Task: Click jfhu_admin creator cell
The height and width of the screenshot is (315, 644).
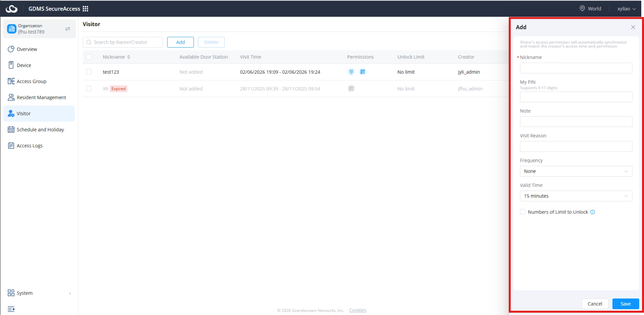Action: [470, 88]
